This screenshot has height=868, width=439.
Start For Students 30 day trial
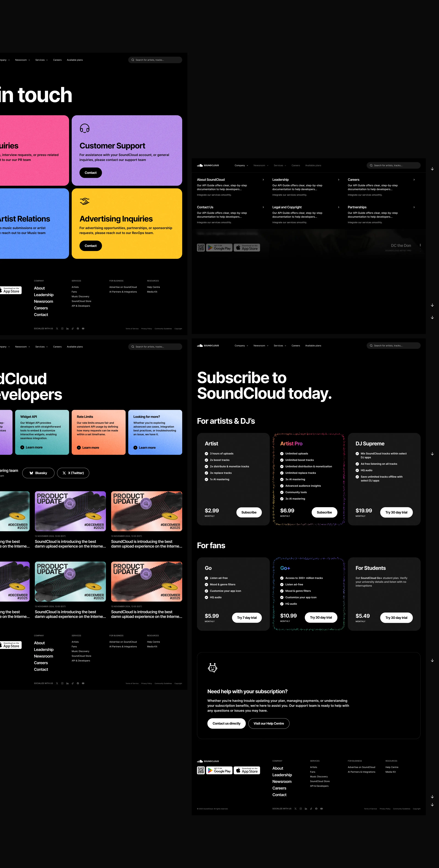pyautogui.click(x=396, y=618)
